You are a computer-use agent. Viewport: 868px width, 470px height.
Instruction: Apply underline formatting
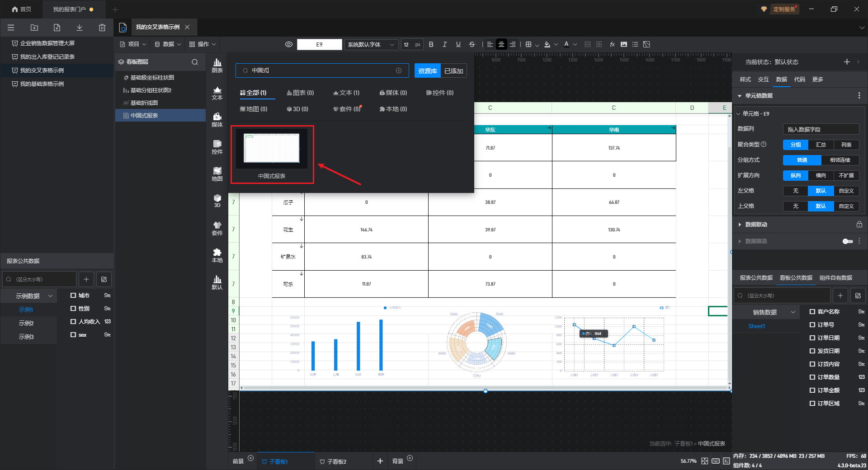(458, 44)
